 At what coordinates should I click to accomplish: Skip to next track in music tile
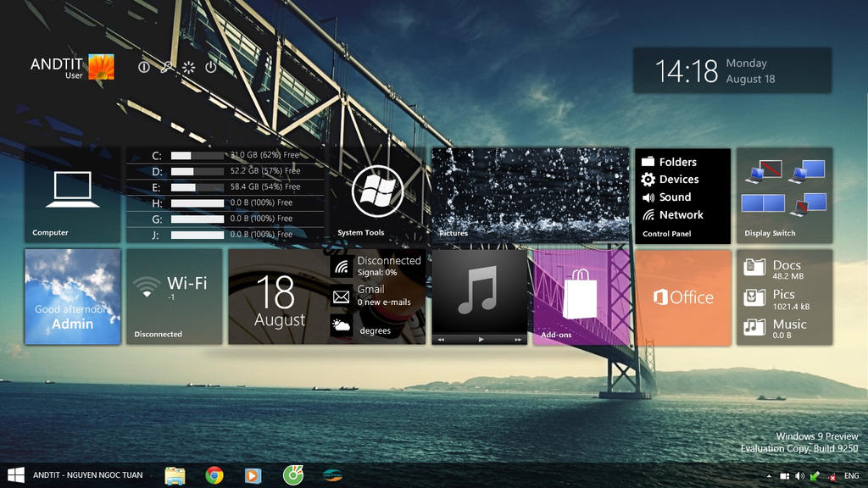[x=518, y=340]
